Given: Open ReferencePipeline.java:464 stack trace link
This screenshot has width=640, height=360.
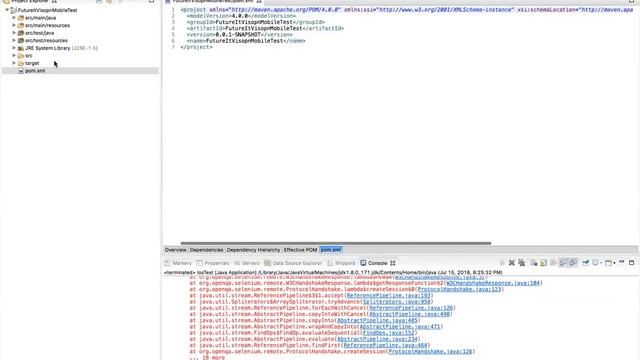Looking at the screenshot, I should 385,345.
